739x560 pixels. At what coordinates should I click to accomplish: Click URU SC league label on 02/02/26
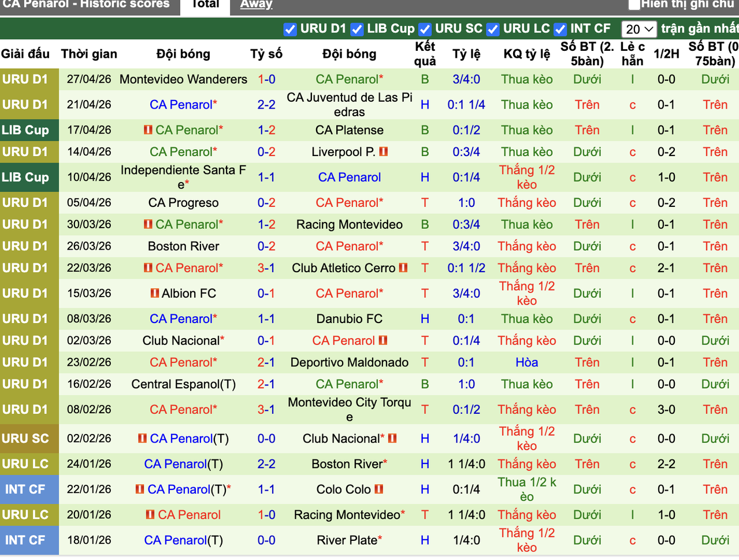[25, 439]
